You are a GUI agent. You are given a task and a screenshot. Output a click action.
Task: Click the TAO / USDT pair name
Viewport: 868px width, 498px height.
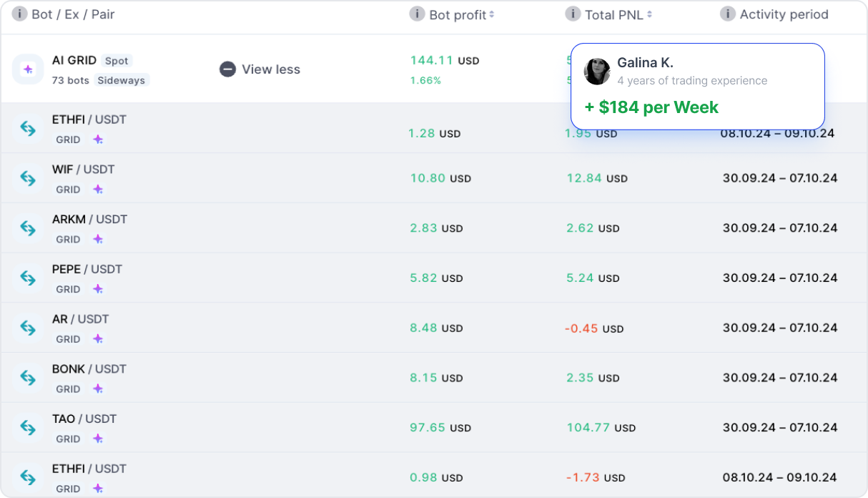pyautogui.click(x=84, y=419)
